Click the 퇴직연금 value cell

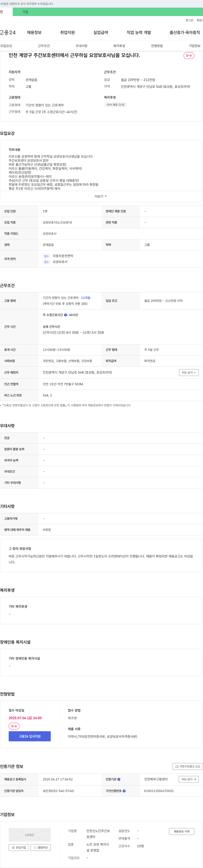(x=150, y=361)
